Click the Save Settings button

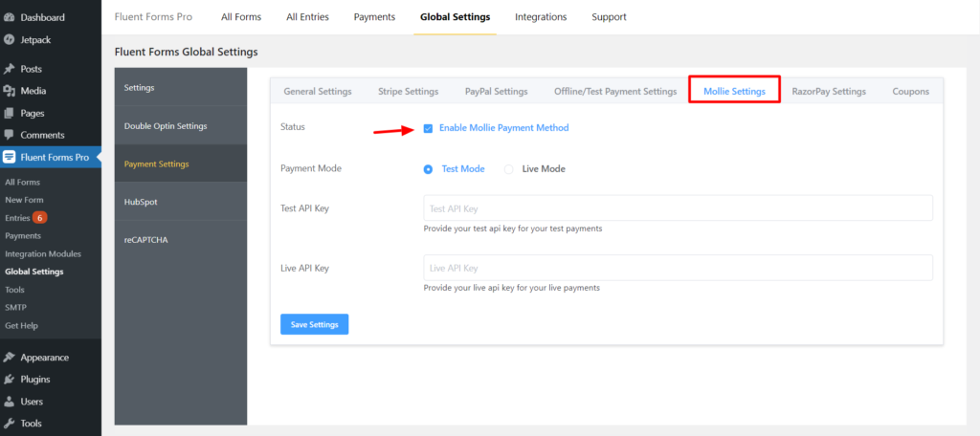[314, 325]
